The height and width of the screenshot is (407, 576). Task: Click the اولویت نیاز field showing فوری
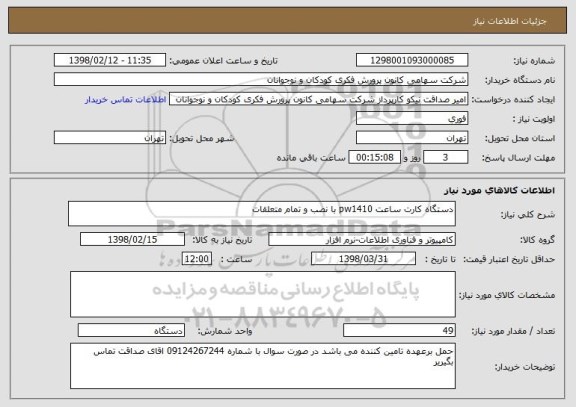click(x=412, y=119)
